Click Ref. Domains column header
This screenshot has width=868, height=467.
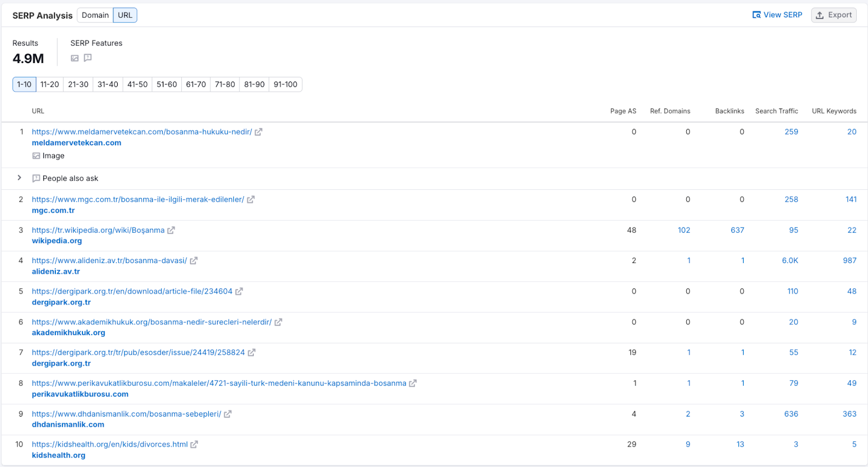tap(670, 111)
